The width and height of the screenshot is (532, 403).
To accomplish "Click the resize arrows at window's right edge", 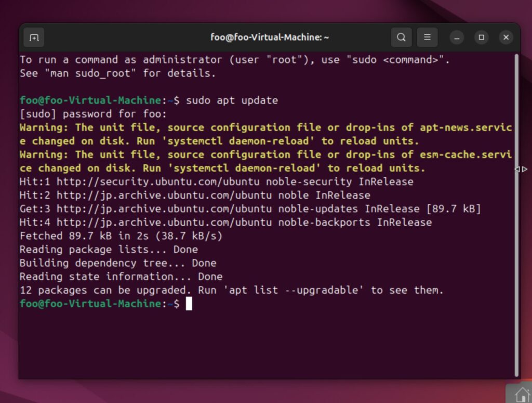I will click(x=521, y=169).
